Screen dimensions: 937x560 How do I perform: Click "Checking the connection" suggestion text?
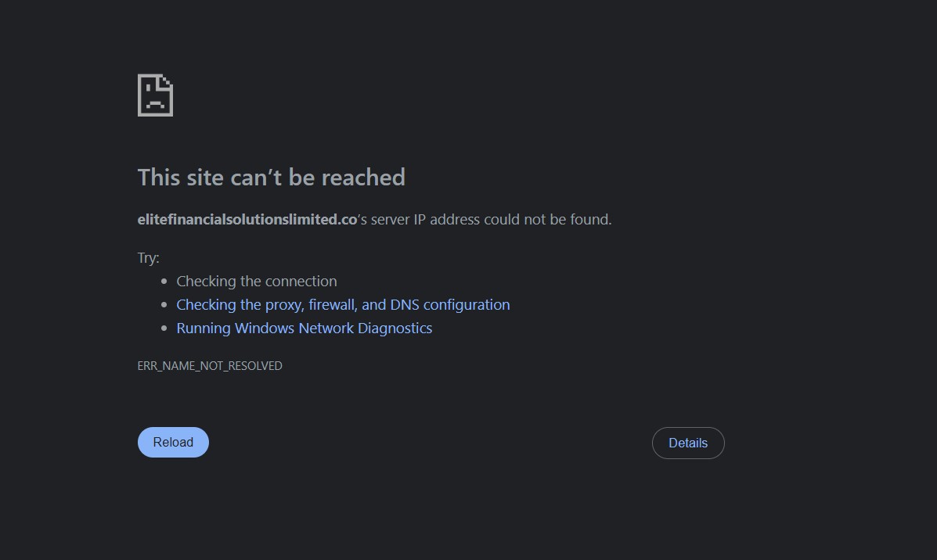click(256, 282)
